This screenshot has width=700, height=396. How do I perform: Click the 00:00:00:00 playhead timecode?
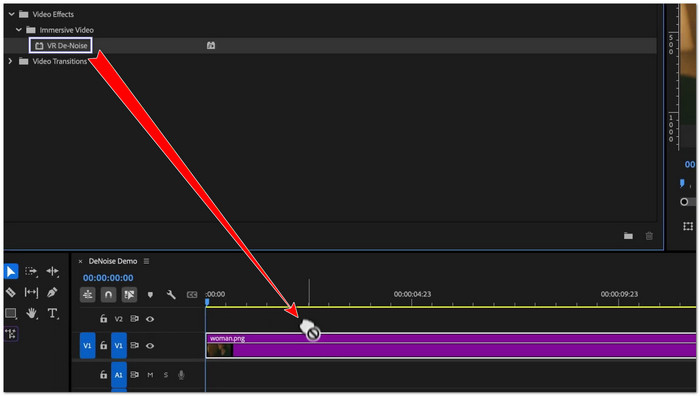click(x=108, y=278)
